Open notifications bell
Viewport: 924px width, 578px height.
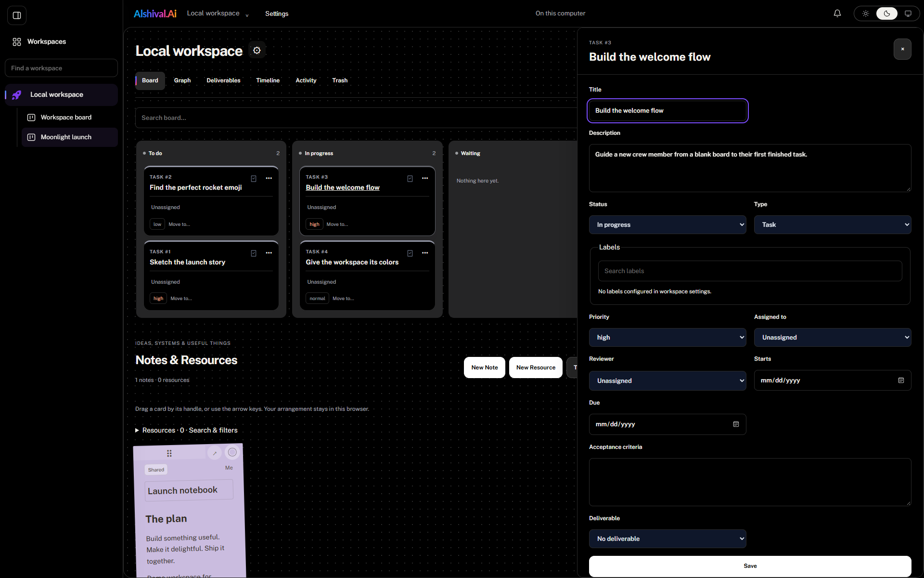tap(837, 13)
